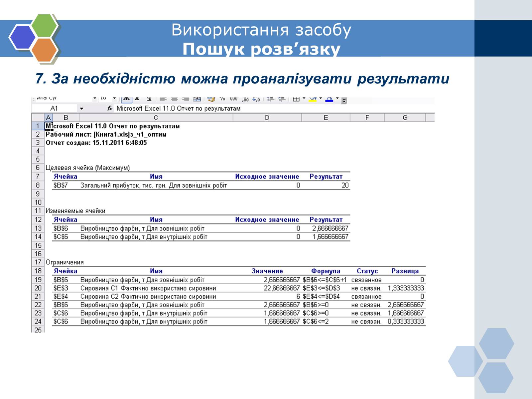The width and height of the screenshot is (532, 399).
Task: Click 'Сировина С2 Фактично використано сировини' cell
Action: (x=148, y=296)
